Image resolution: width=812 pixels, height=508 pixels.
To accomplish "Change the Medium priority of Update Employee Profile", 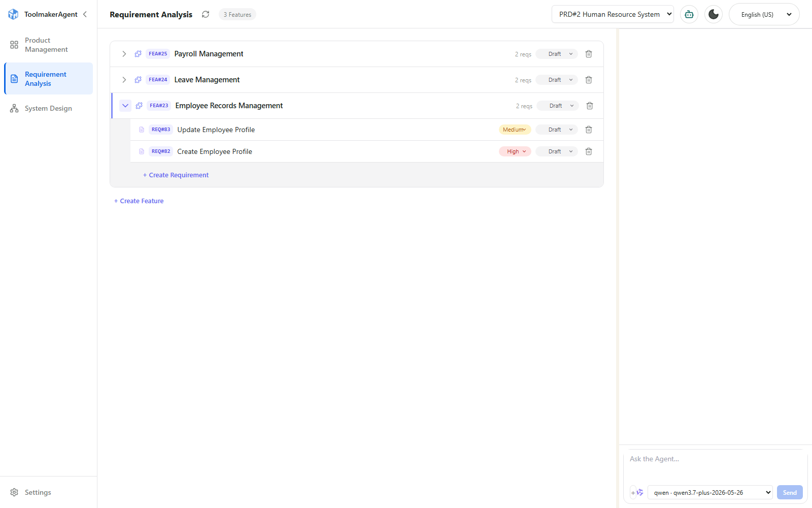I will (x=515, y=130).
